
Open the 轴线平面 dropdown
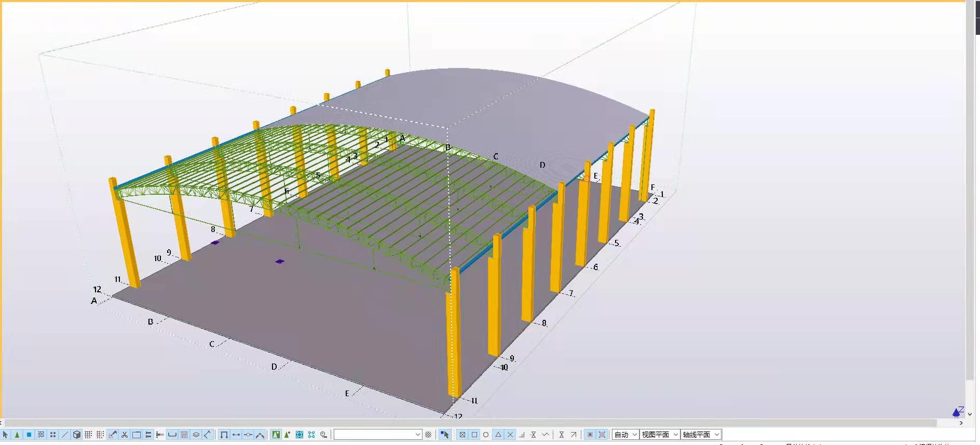(701, 435)
